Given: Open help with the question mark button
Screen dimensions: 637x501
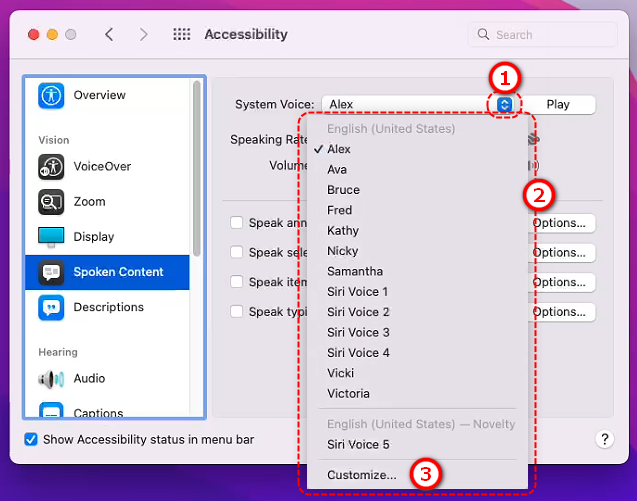Looking at the screenshot, I should [x=604, y=439].
